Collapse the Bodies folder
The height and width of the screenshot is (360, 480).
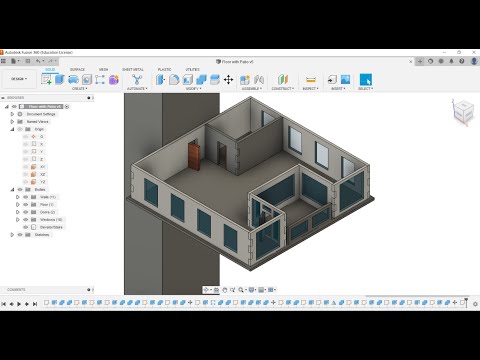(12, 189)
